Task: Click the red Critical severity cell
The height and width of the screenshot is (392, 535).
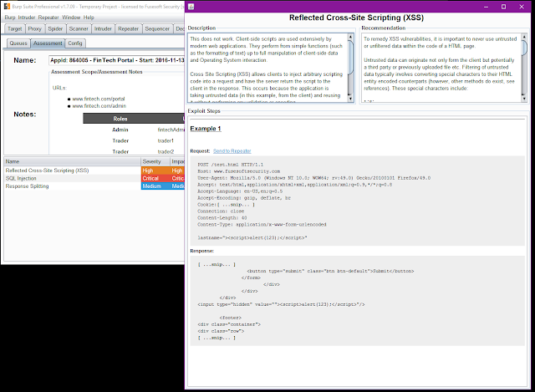Action: [155, 178]
